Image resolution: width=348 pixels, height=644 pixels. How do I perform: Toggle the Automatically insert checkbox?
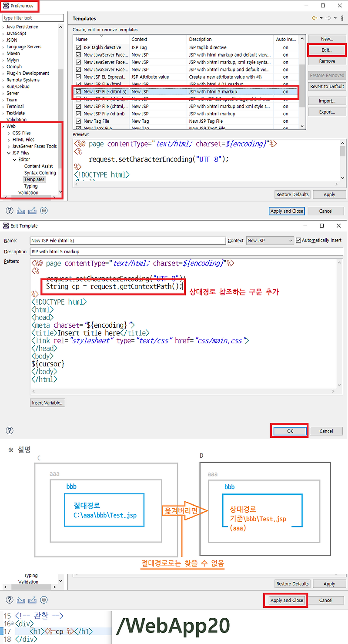tap(299, 240)
